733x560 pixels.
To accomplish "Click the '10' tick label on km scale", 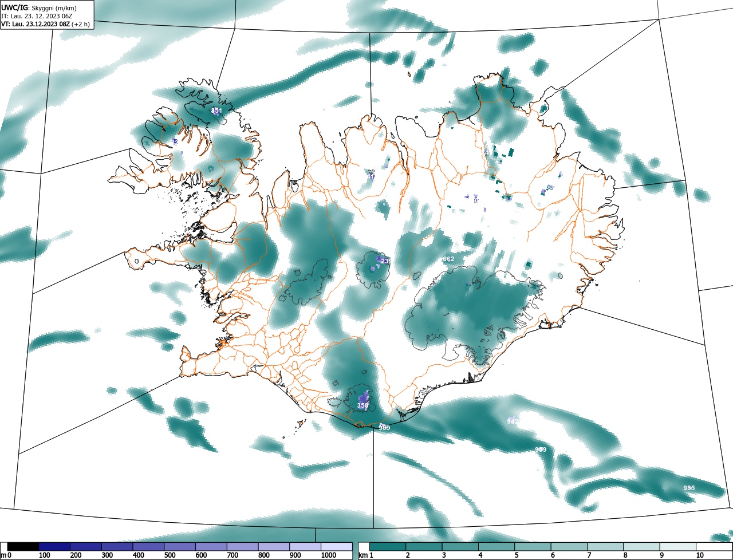I will (699, 555).
